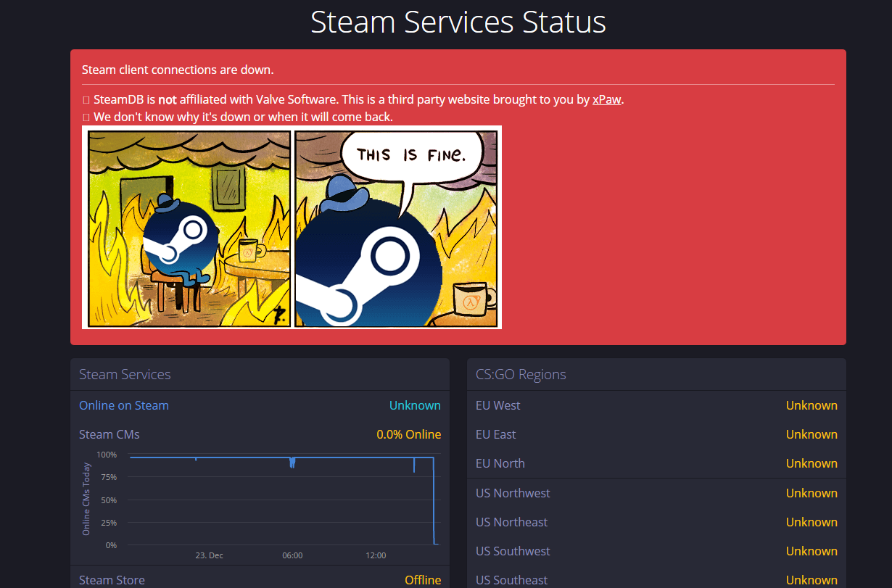Click the US Southwest region row
The image size is (892, 588).
click(x=656, y=551)
